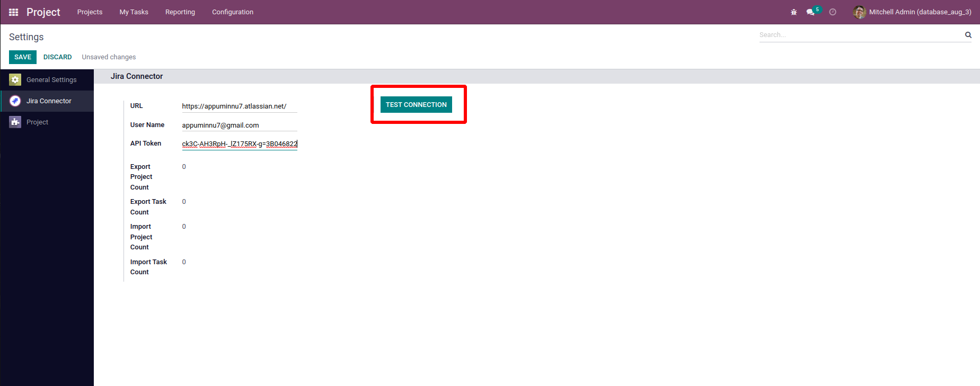Select the General Settings gear icon
Image resolution: width=980 pixels, height=386 pixels.
(15, 80)
